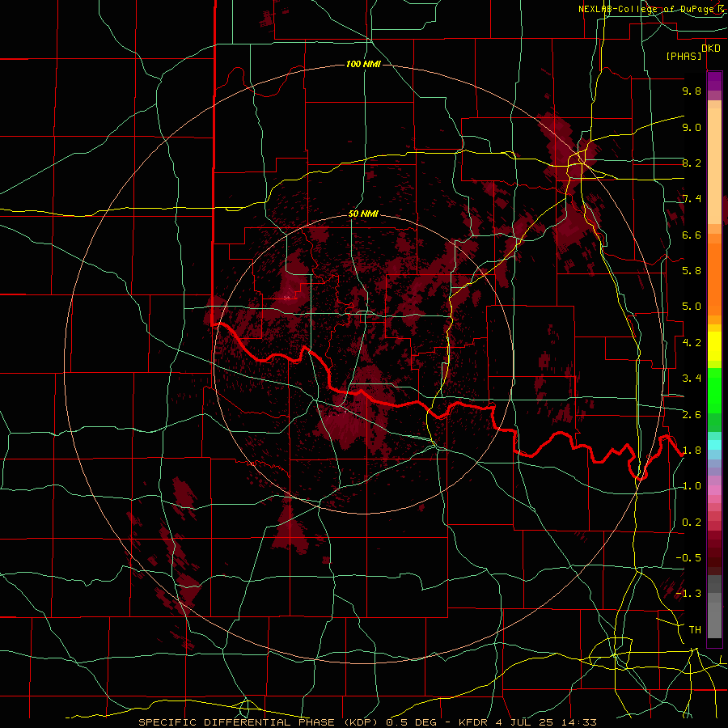728x728 pixels.
Task: Pick the pink band next to 1.0
Action: pos(714,489)
